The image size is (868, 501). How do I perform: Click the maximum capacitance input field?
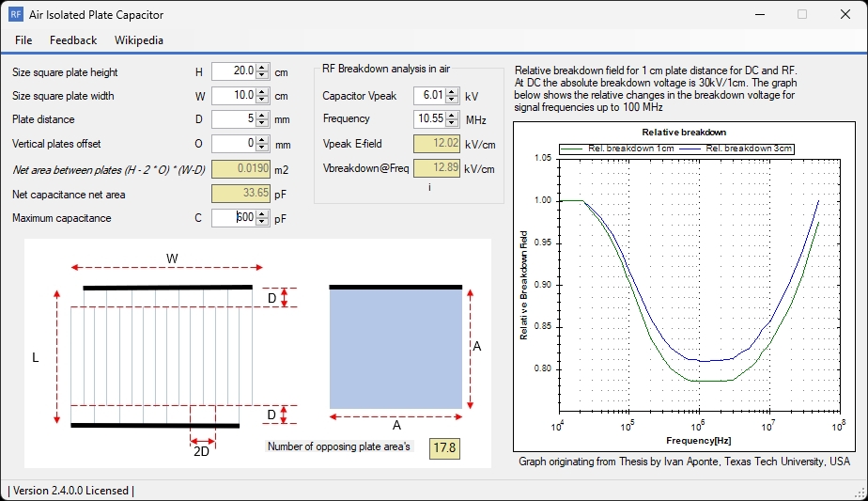234,217
